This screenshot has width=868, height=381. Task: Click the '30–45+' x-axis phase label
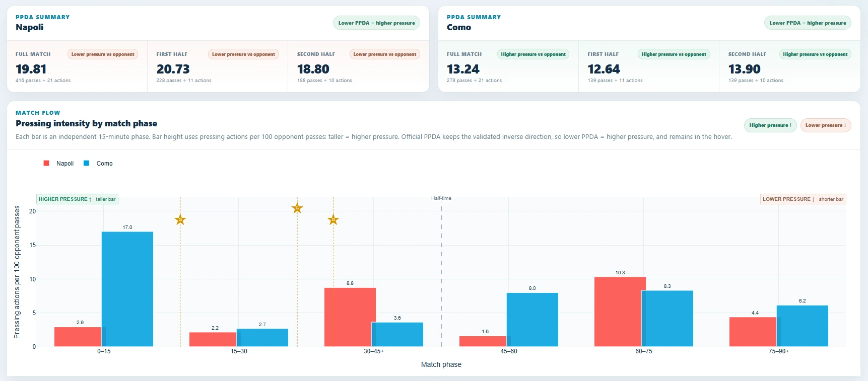coord(374,351)
